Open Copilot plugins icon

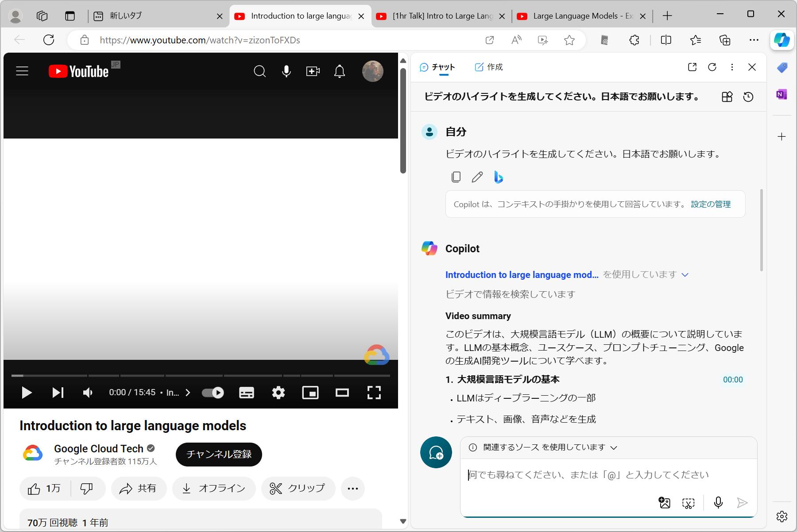[x=727, y=97]
